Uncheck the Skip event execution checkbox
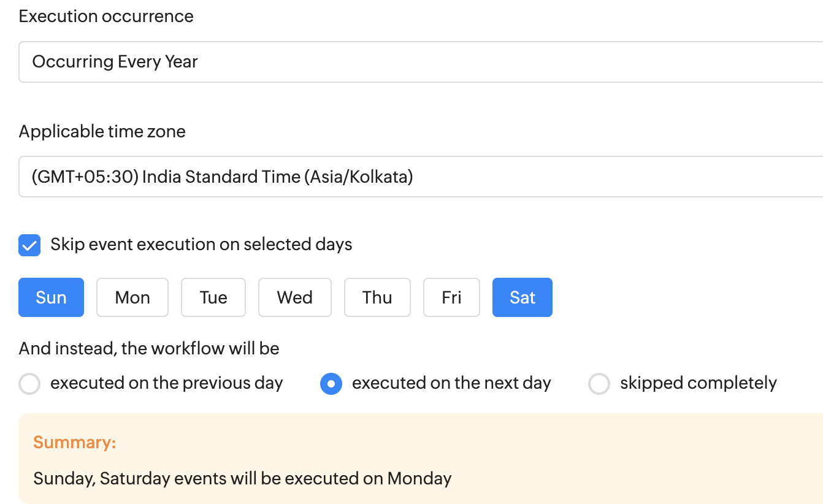823x504 pixels. (x=30, y=245)
